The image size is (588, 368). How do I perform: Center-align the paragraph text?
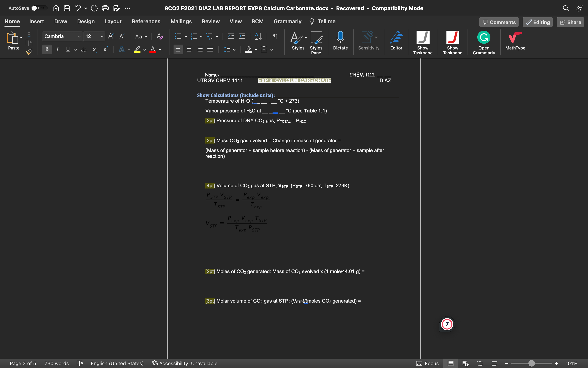coord(189,49)
